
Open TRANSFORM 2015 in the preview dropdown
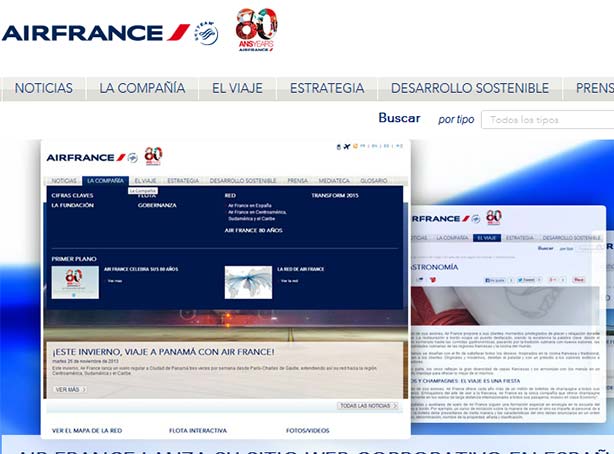(x=335, y=195)
